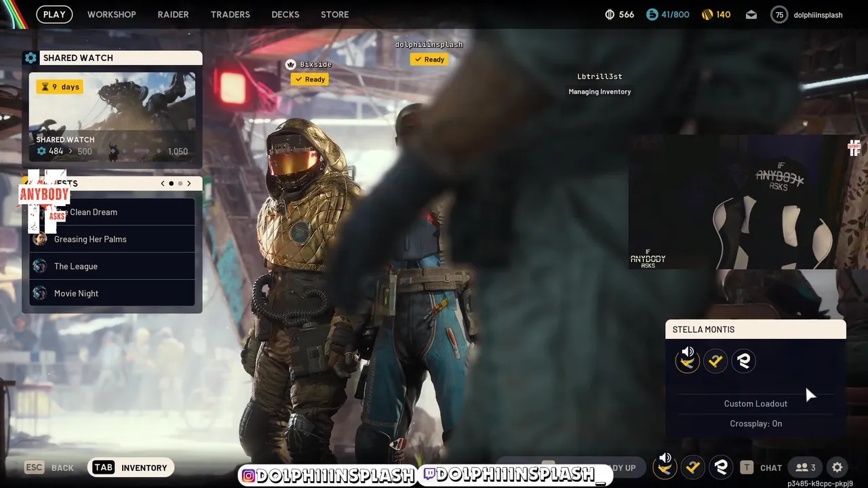Click the Managing Inventory status text
The width and height of the screenshot is (868, 488).
click(x=599, y=91)
